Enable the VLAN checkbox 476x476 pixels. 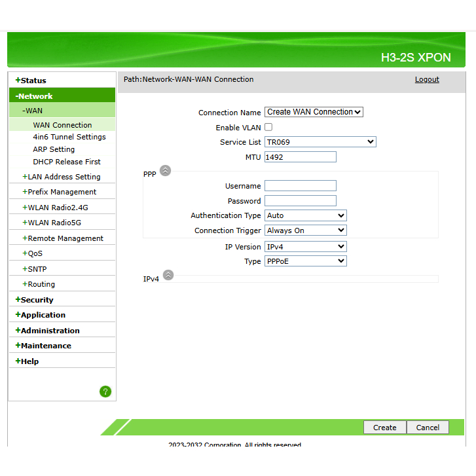(268, 128)
